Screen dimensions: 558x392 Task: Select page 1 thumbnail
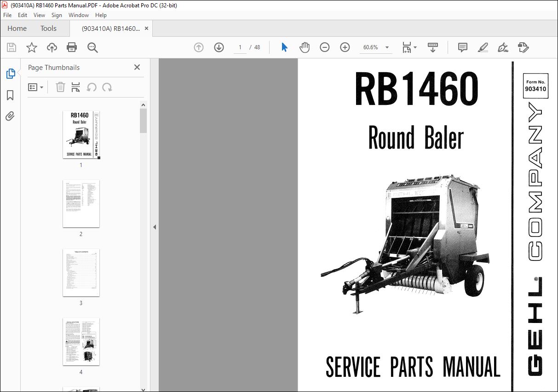coord(81,135)
